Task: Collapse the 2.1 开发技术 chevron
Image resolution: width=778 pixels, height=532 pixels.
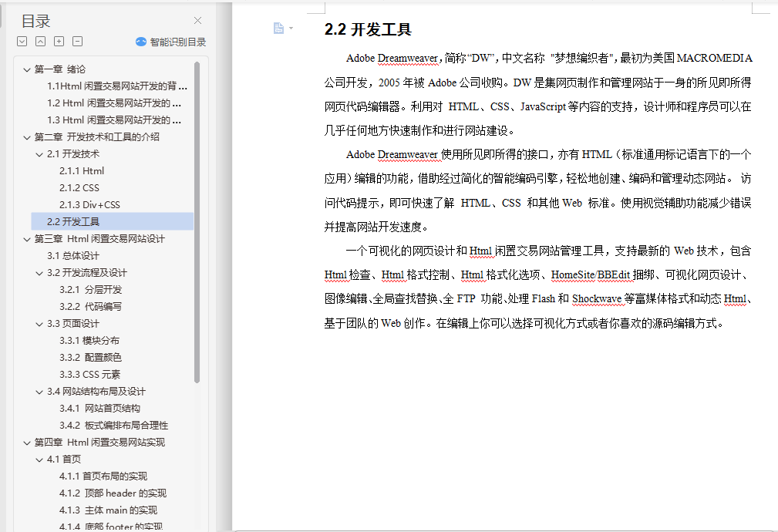Action: [39, 154]
